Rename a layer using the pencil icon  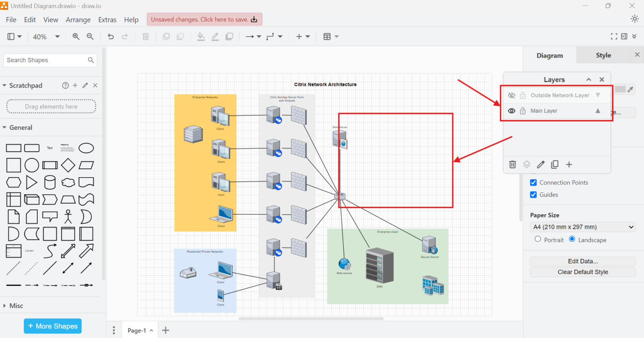click(x=540, y=164)
